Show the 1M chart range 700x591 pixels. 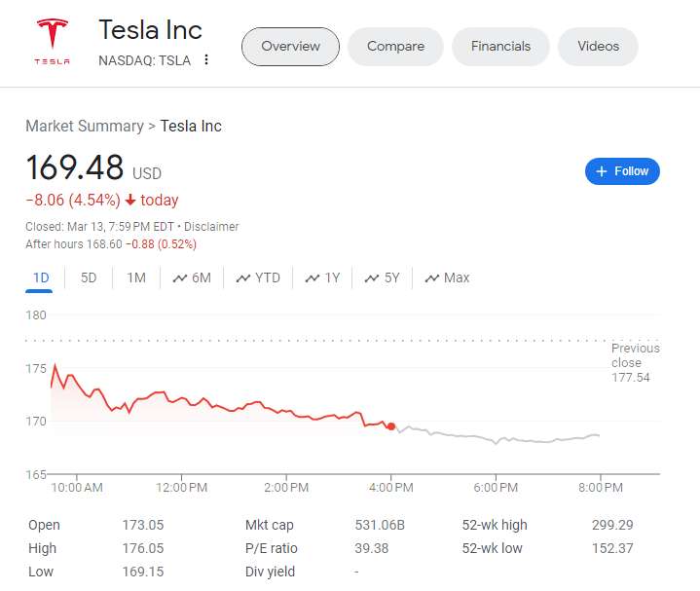click(136, 277)
